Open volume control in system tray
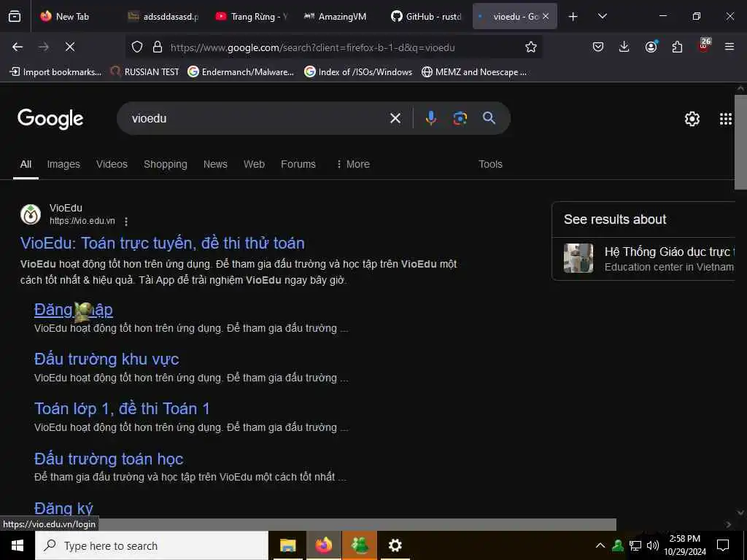Screen dimensions: 747x560 [653, 545]
